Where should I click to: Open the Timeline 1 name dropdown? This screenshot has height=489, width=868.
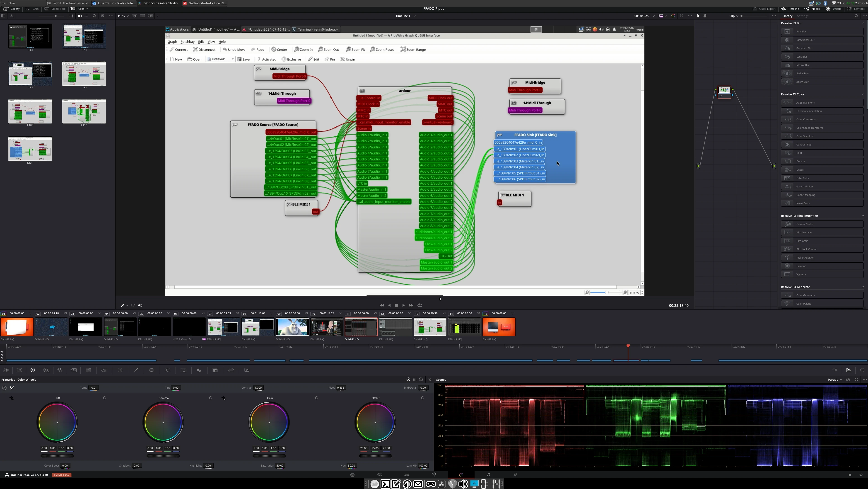coord(415,16)
